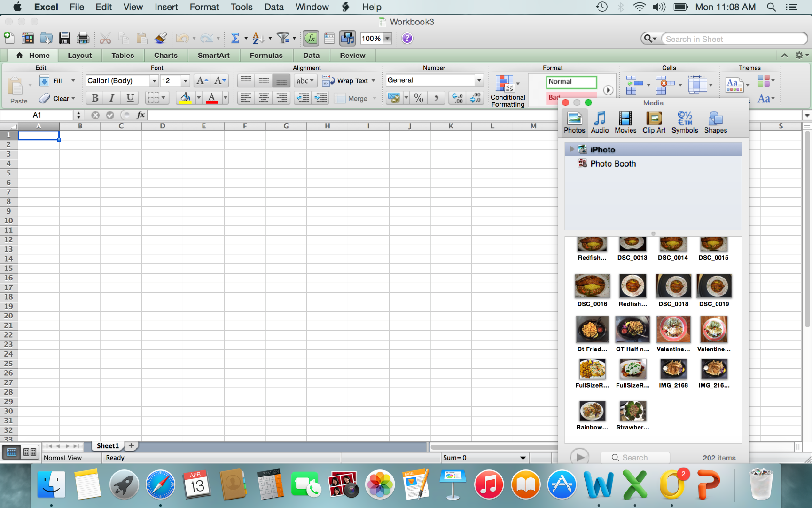Click the New Workbook toolbar icon
The image size is (812, 508).
(x=9, y=38)
